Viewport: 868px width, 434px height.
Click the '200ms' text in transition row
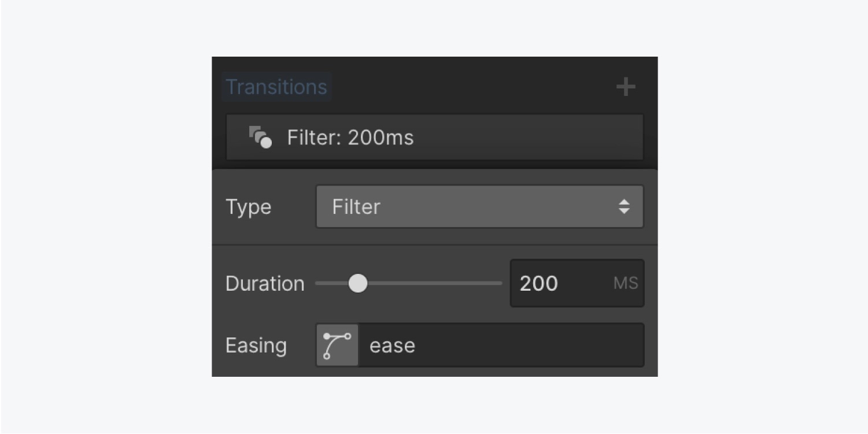click(381, 138)
